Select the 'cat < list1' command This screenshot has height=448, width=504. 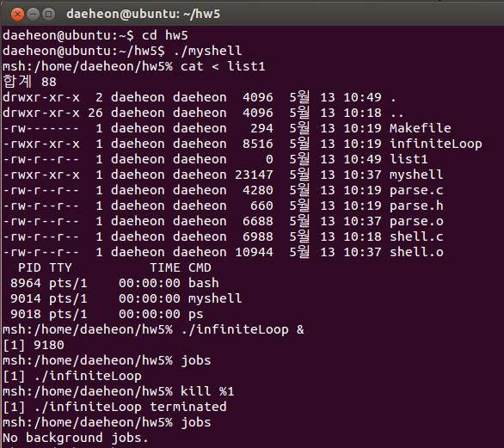[x=223, y=66]
